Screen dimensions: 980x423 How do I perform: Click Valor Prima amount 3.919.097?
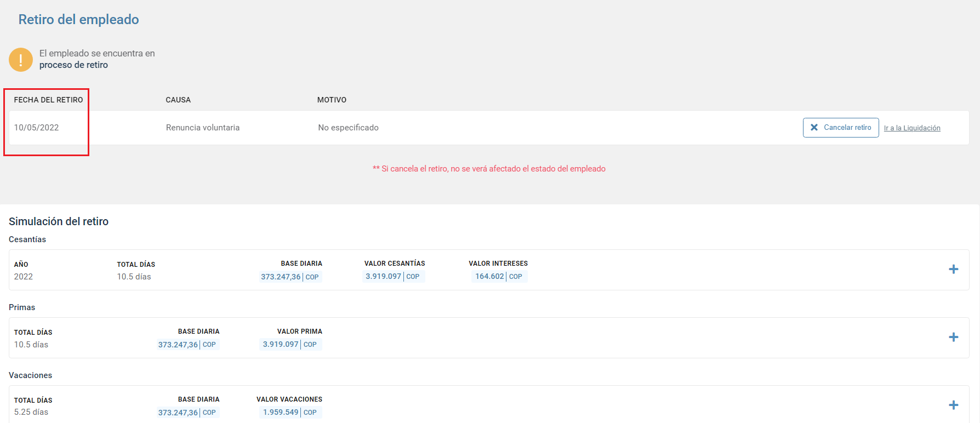[281, 345]
